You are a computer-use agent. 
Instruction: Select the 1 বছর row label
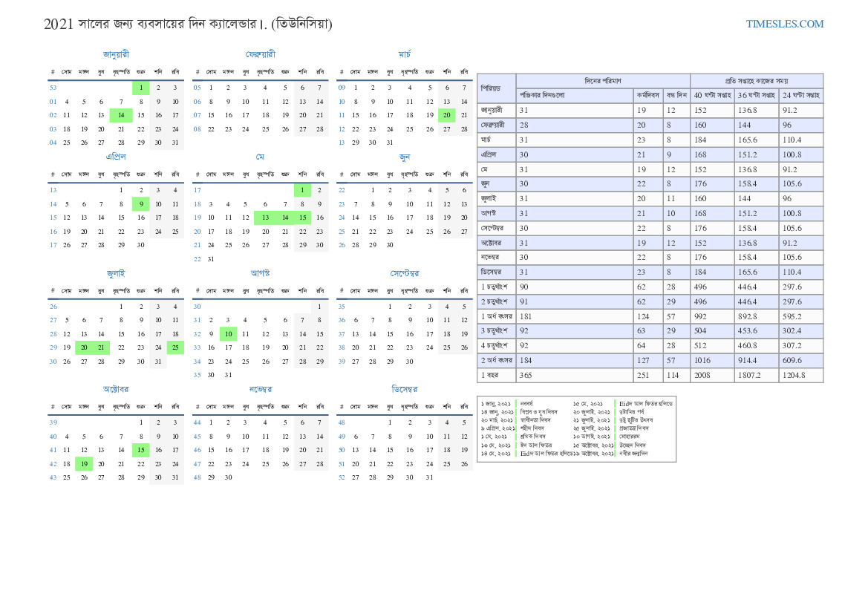[x=496, y=376]
